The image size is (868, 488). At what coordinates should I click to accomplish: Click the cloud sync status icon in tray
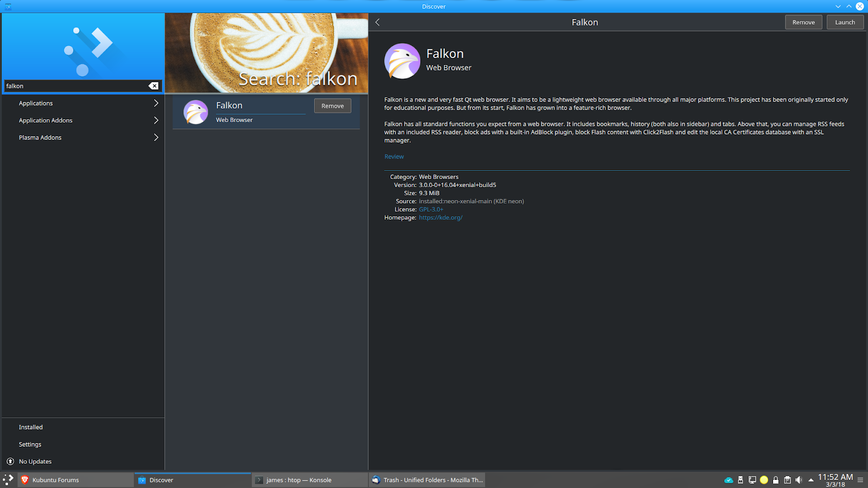tap(728, 480)
